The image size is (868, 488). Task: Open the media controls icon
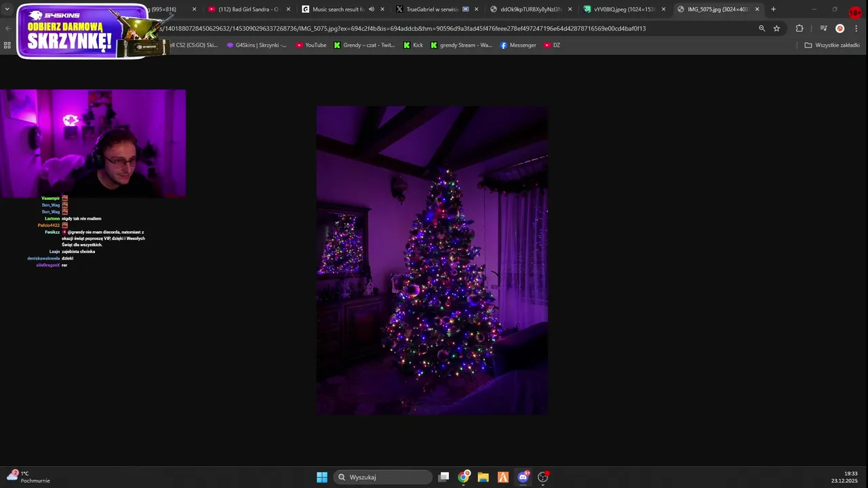pos(823,28)
